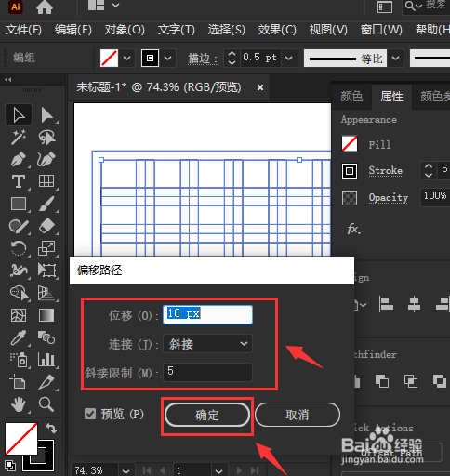The image size is (450, 476).
Task: Select the Perspective Grid tool
Action: [x=46, y=293]
